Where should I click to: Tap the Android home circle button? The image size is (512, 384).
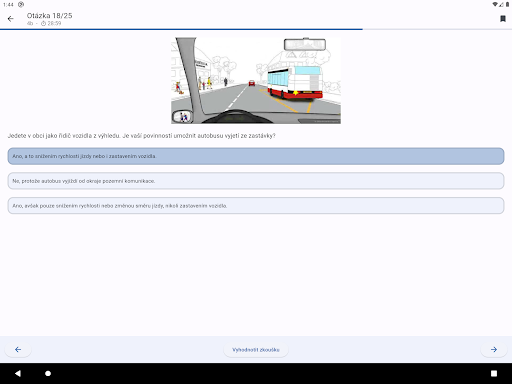pyautogui.click(x=48, y=373)
